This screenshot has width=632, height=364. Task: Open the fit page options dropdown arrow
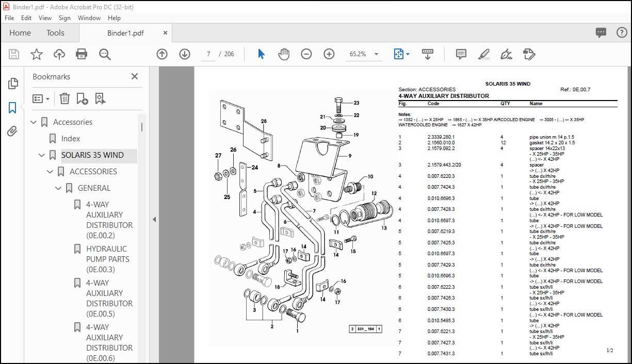tap(408, 54)
